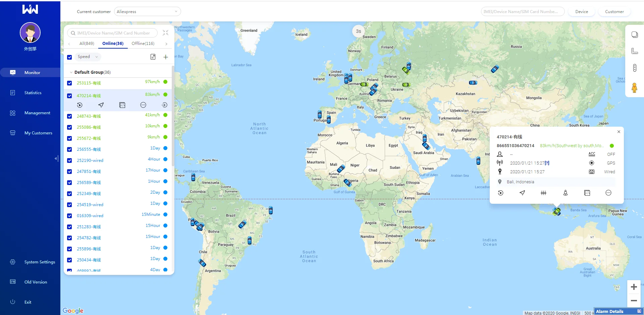
Task: Open the Monitor menu
Action: click(30, 73)
